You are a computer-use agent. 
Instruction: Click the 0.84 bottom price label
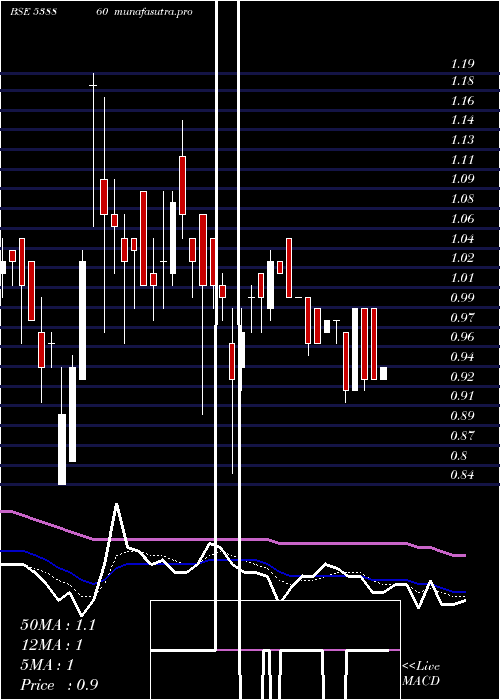click(462, 475)
